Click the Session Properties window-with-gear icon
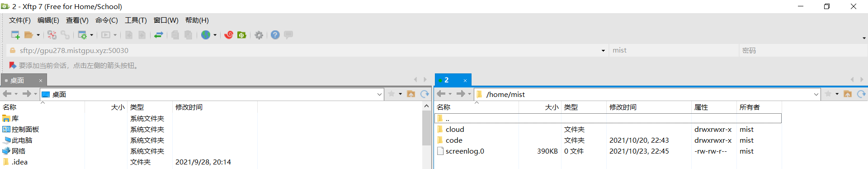 (x=82, y=35)
